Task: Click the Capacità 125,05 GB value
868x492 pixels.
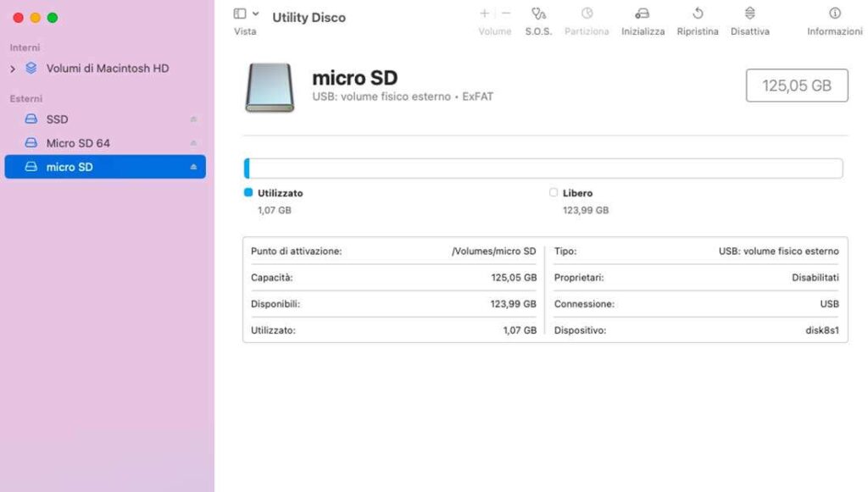Action: point(514,278)
